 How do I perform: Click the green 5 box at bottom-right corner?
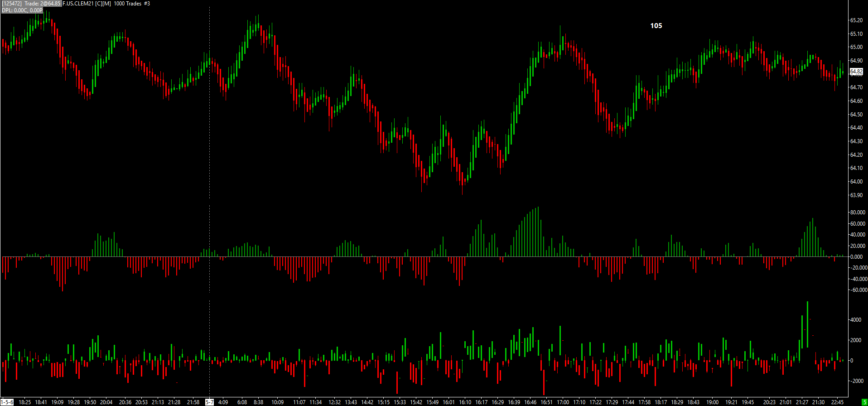click(864, 402)
